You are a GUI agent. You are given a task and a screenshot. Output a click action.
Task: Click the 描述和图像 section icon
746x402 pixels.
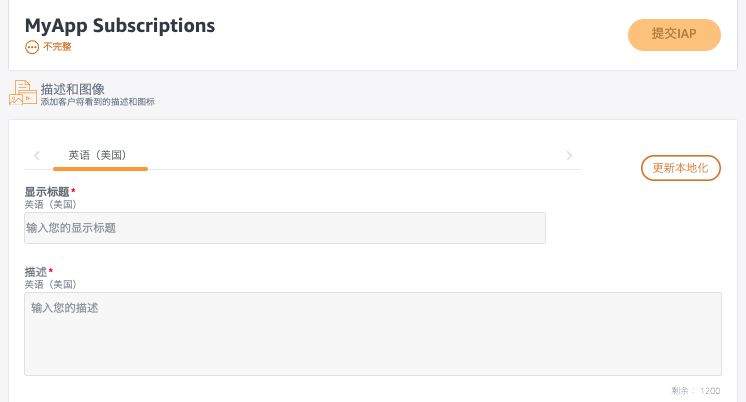coord(22,93)
